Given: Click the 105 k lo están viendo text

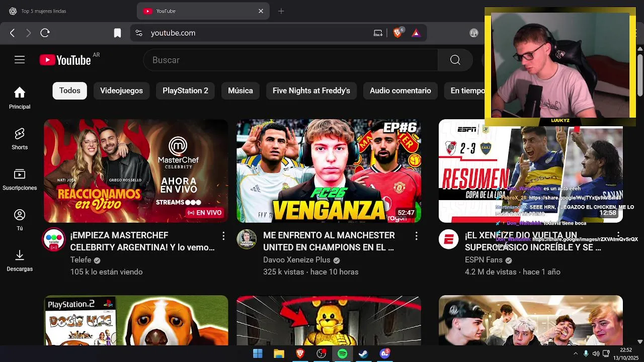Looking at the screenshot, I should click(106, 272).
